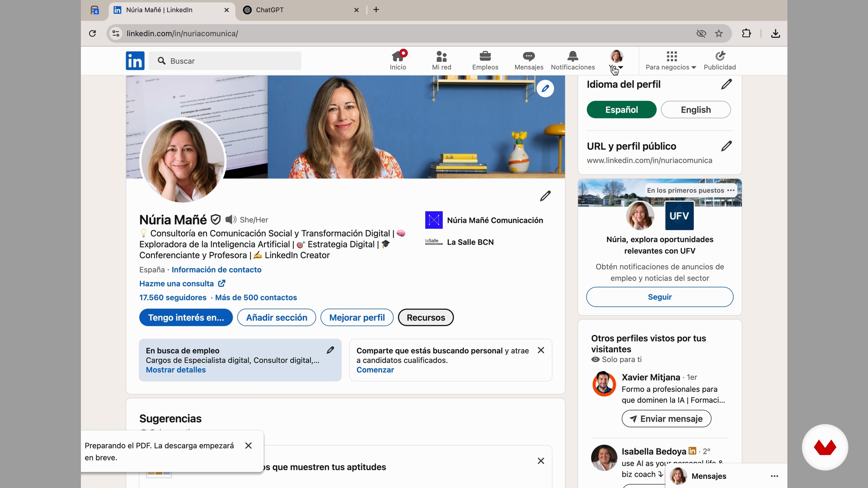Click the red floating logo button
Image resolution: width=868 pixels, height=488 pixels.
click(x=825, y=447)
